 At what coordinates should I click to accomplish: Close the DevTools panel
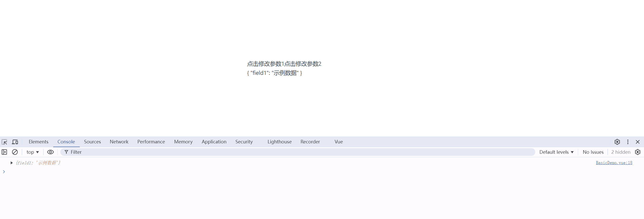[638, 142]
